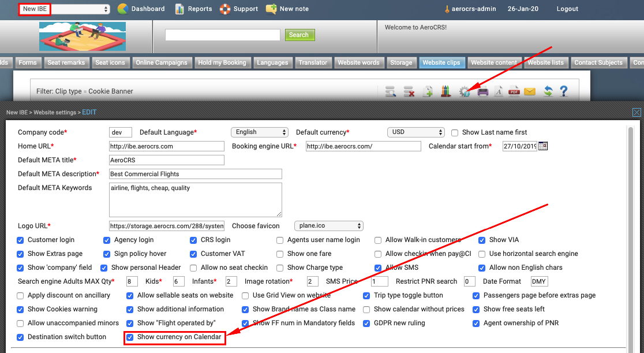Enable Agents user name login checkbox
This screenshot has width=644, height=353.
(280, 240)
